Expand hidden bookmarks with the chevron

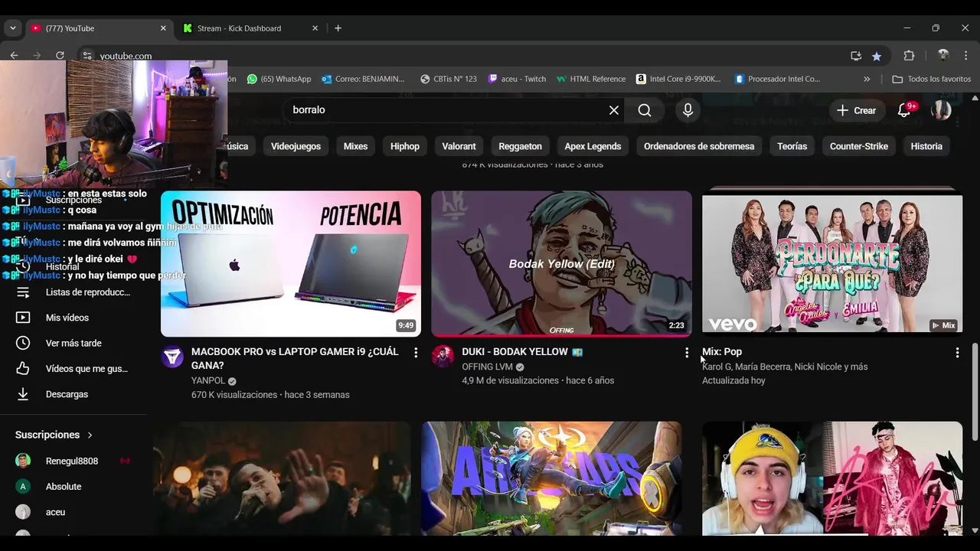pyautogui.click(x=867, y=79)
